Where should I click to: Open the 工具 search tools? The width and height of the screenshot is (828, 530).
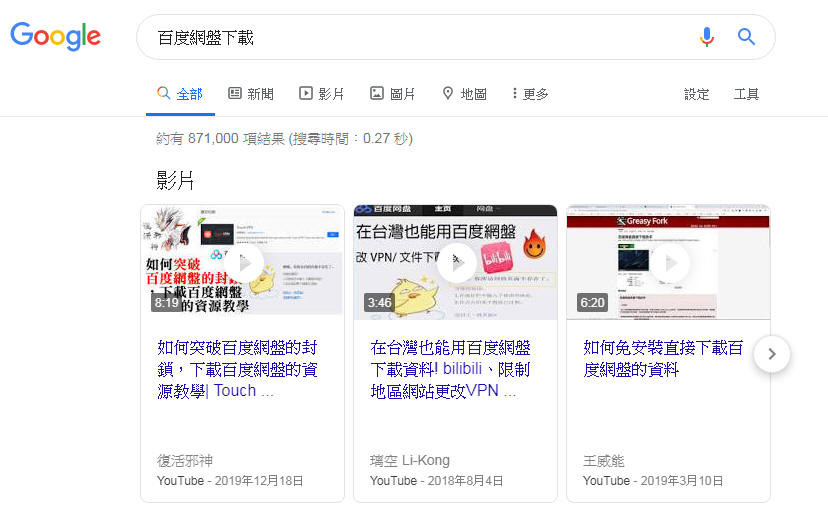[746, 94]
